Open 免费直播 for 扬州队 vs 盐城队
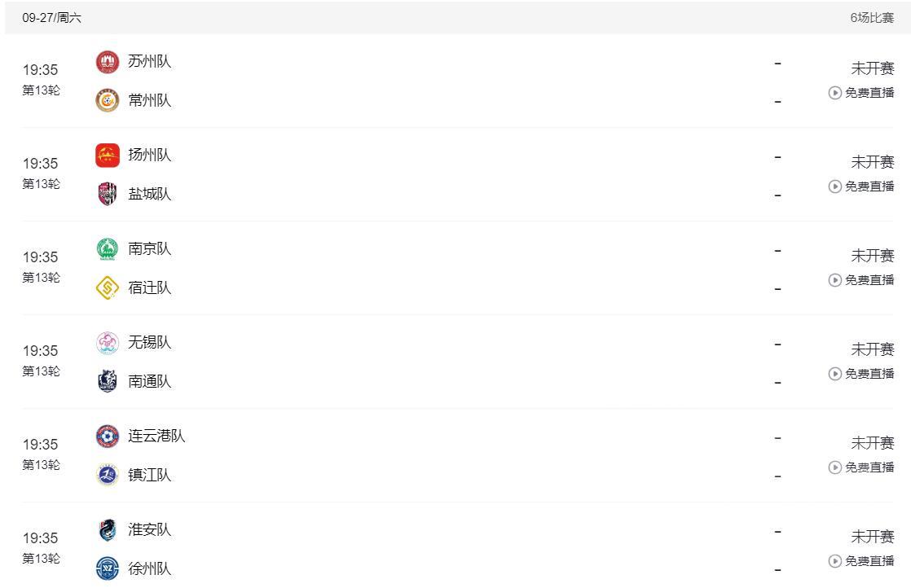911x588 pixels. (x=862, y=186)
